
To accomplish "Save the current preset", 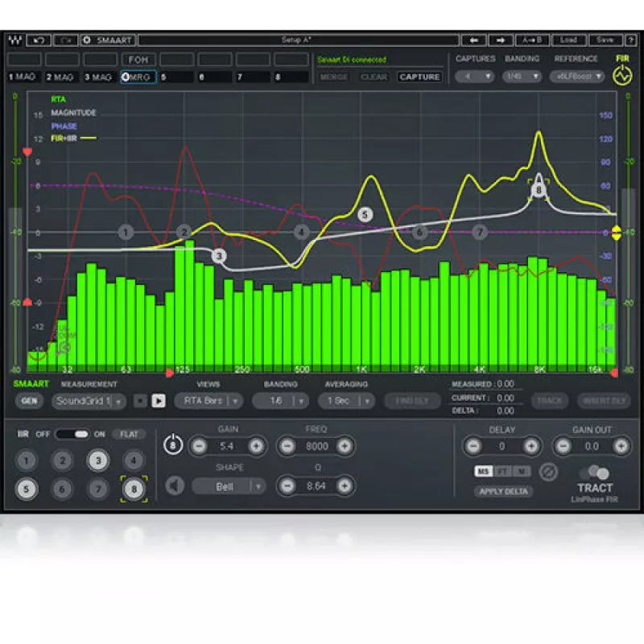I will coord(605,40).
